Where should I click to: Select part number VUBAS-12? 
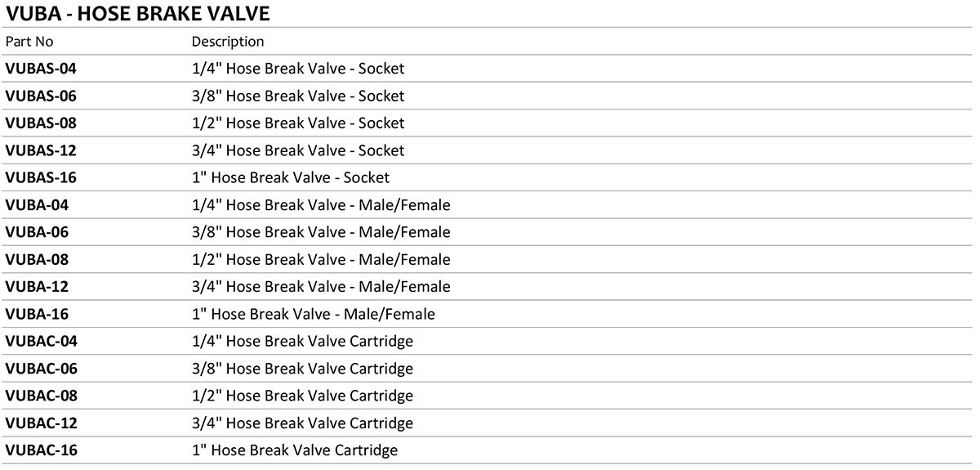click(x=41, y=150)
